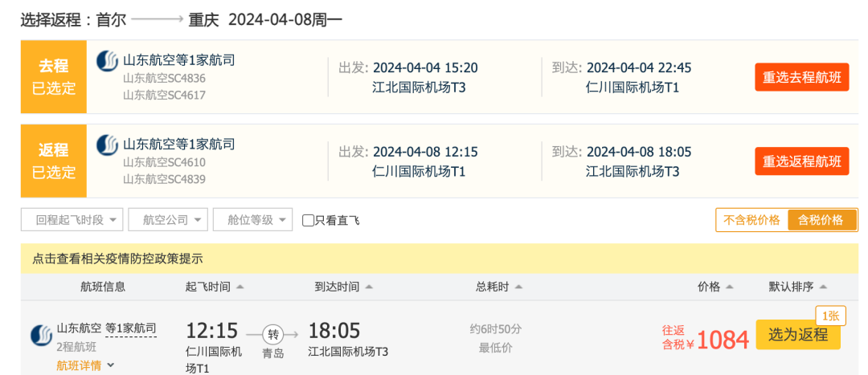868x375 pixels.
Task: Select the 含税价格 option
Action: (821, 220)
